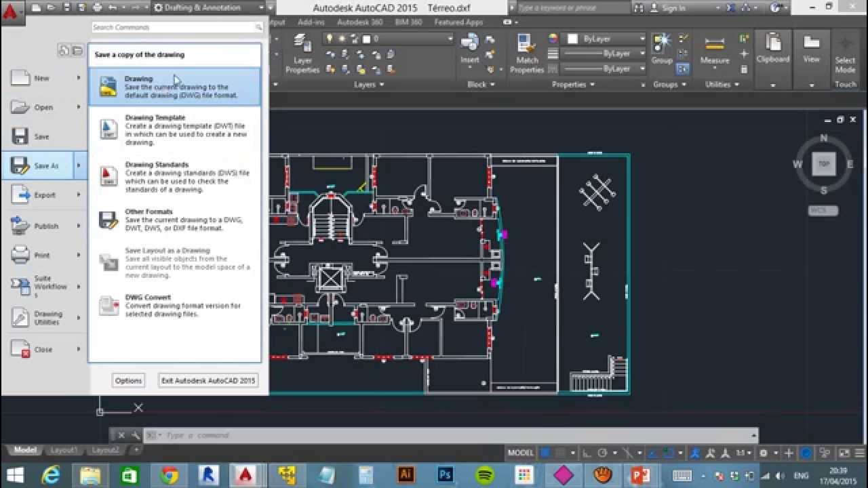Expand the Properties panel title
The height and width of the screenshot is (488, 868).
573,85
